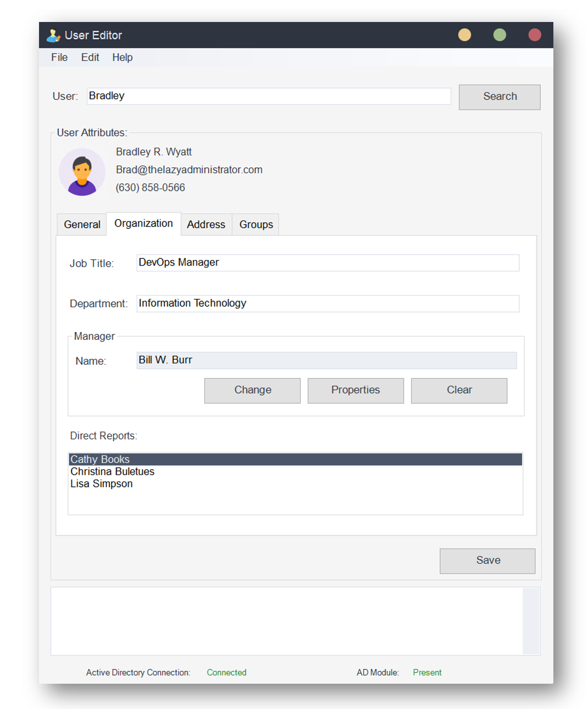Click the Search button
This screenshot has width=588, height=709.
point(500,97)
